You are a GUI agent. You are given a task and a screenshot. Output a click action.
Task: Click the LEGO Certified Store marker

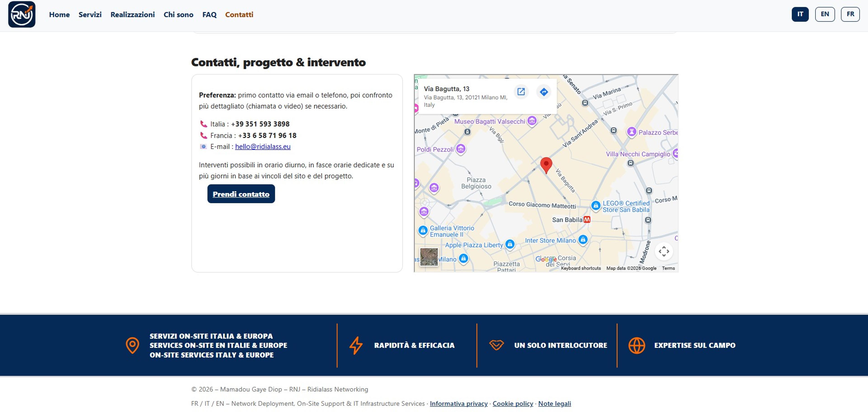pyautogui.click(x=595, y=206)
